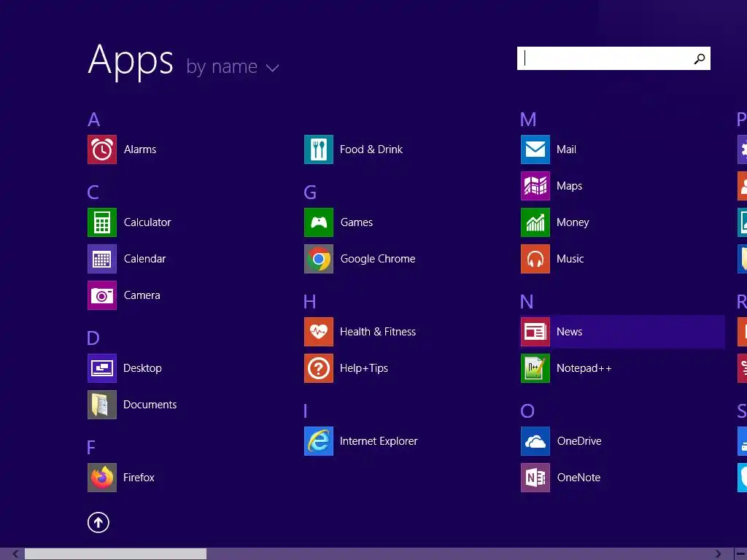Screen dimensions: 747x560
Task: Click the horizontal scrollbar thumb
Action: 115,554
